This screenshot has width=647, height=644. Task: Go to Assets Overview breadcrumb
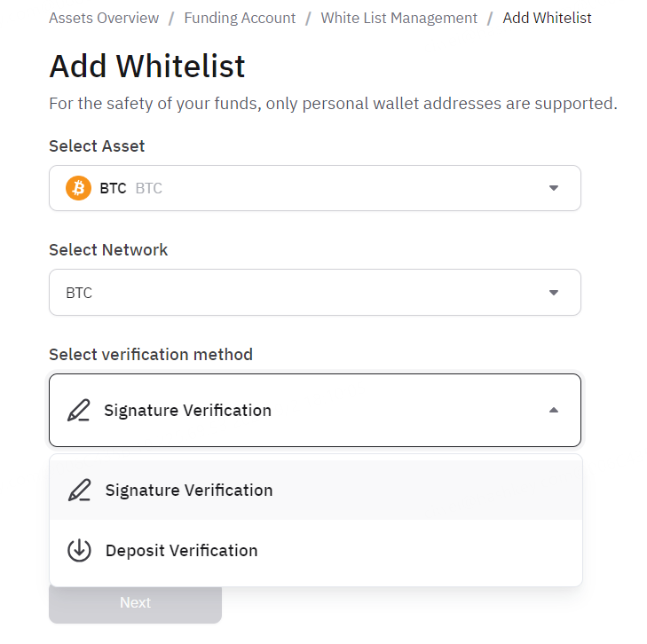point(104,18)
